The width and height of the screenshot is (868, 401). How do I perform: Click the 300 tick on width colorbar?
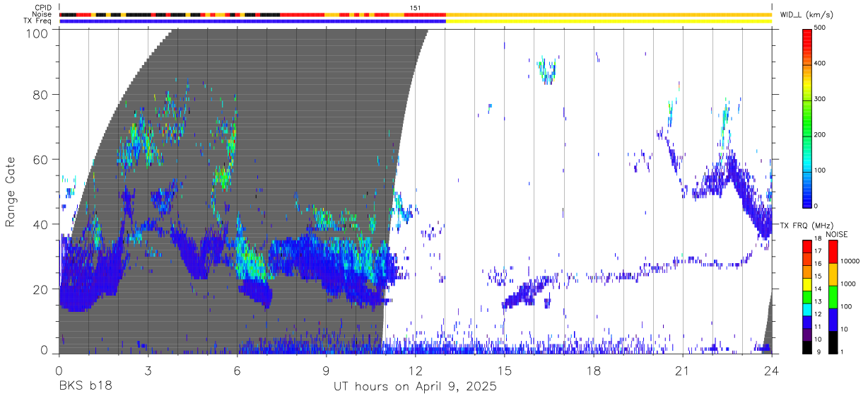(x=820, y=99)
